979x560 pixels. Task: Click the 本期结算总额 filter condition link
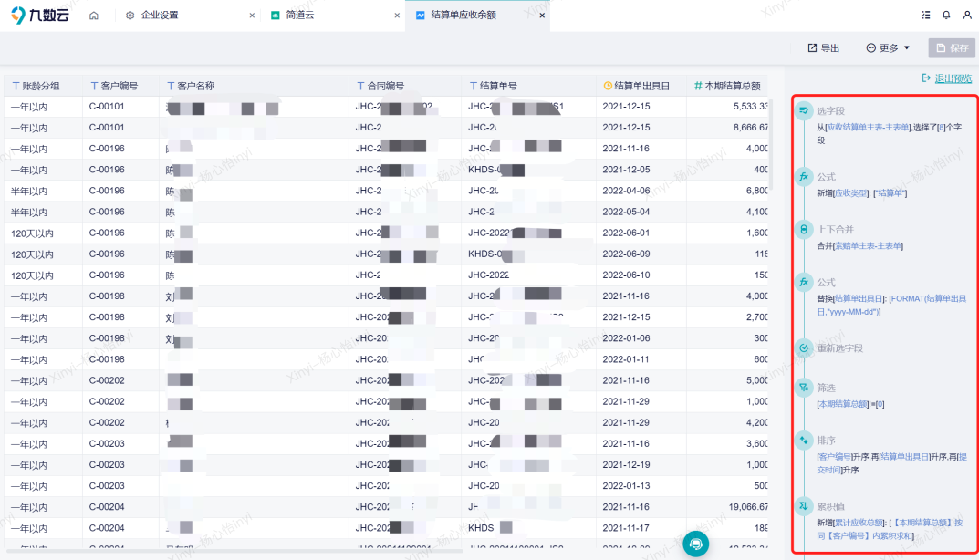tap(844, 405)
